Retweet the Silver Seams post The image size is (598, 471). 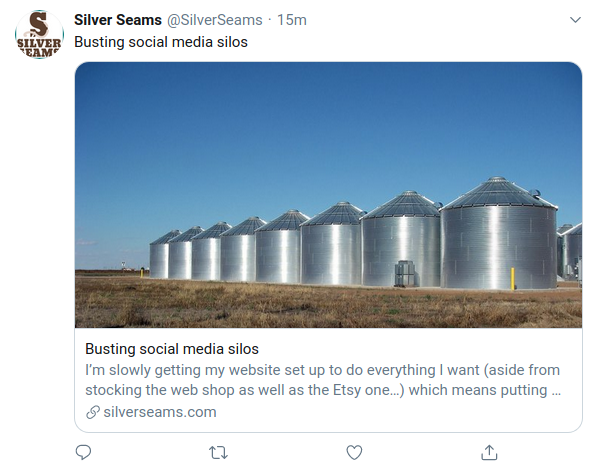click(x=219, y=453)
